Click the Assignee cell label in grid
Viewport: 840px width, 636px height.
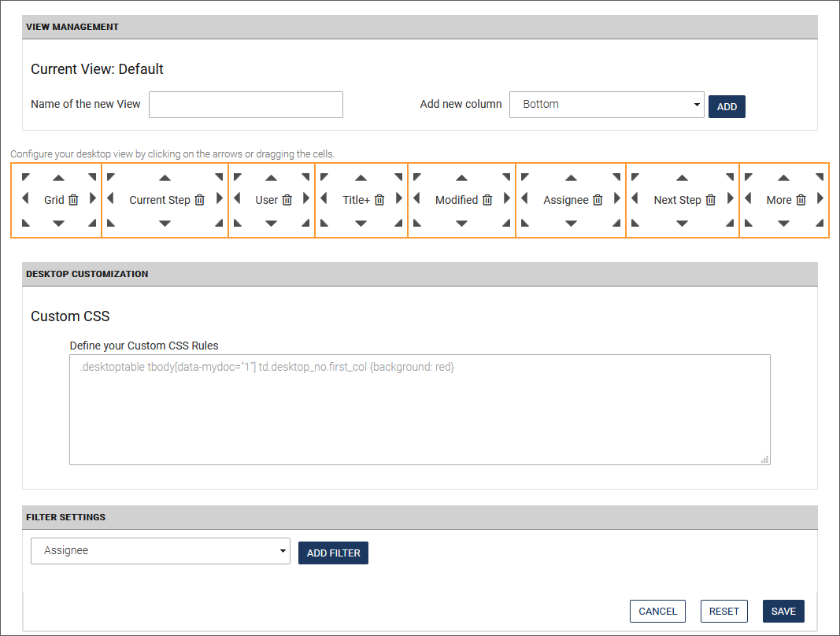pyautogui.click(x=566, y=200)
